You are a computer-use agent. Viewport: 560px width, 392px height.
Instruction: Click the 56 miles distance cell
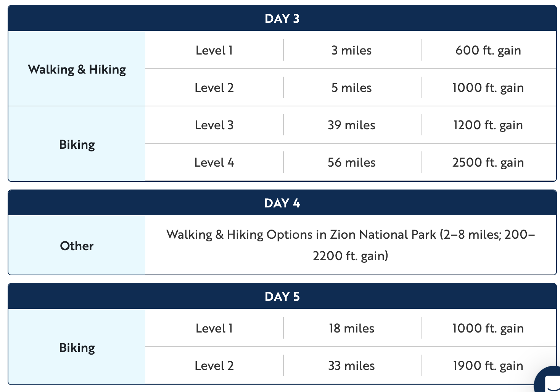click(x=351, y=162)
